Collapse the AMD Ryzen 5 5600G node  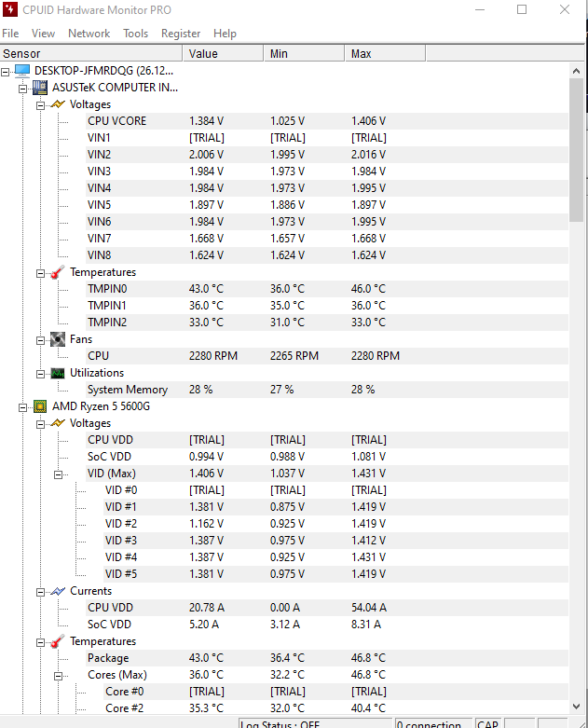click(22, 407)
